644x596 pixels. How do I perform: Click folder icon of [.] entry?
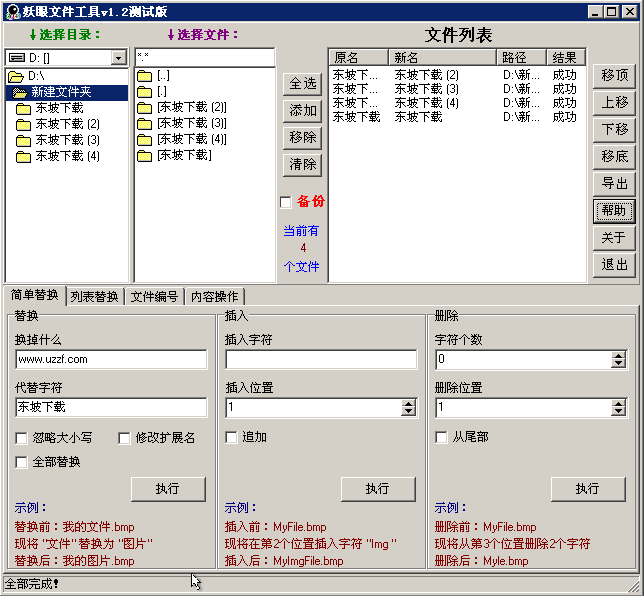(144, 92)
